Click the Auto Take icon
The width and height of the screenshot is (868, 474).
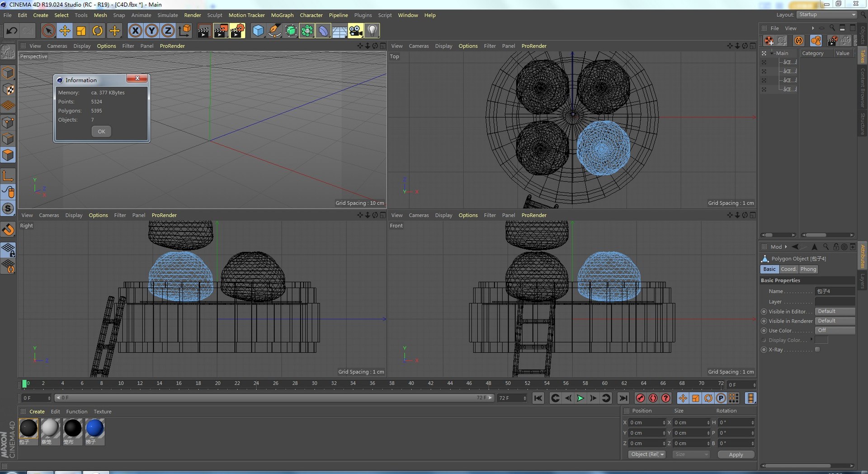[x=799, y=41]
